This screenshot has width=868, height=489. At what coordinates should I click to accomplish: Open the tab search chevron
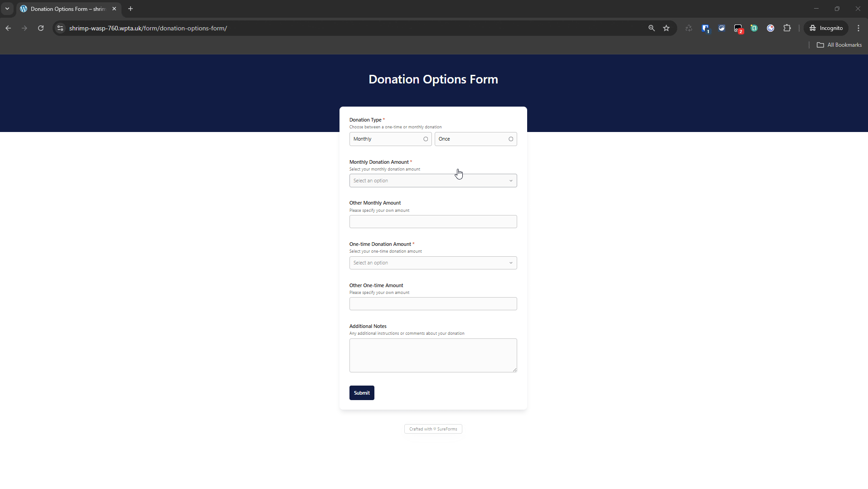tap(7, 9)
